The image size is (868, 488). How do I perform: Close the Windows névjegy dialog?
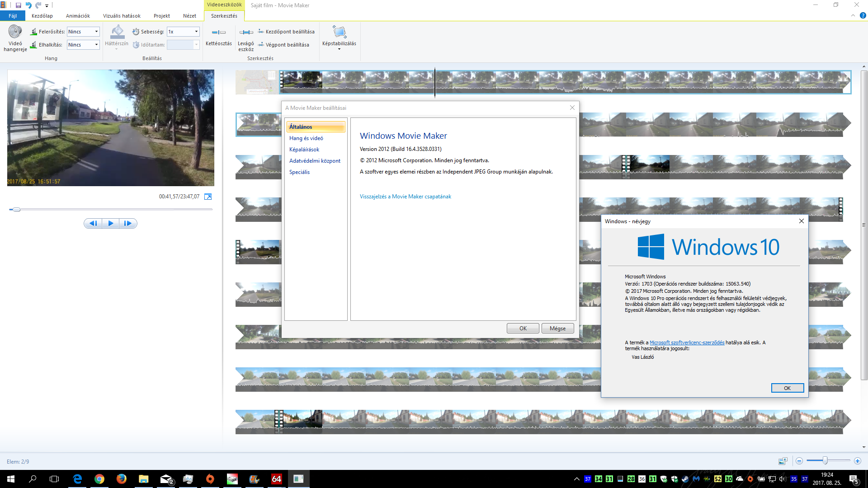pos(801,221)
